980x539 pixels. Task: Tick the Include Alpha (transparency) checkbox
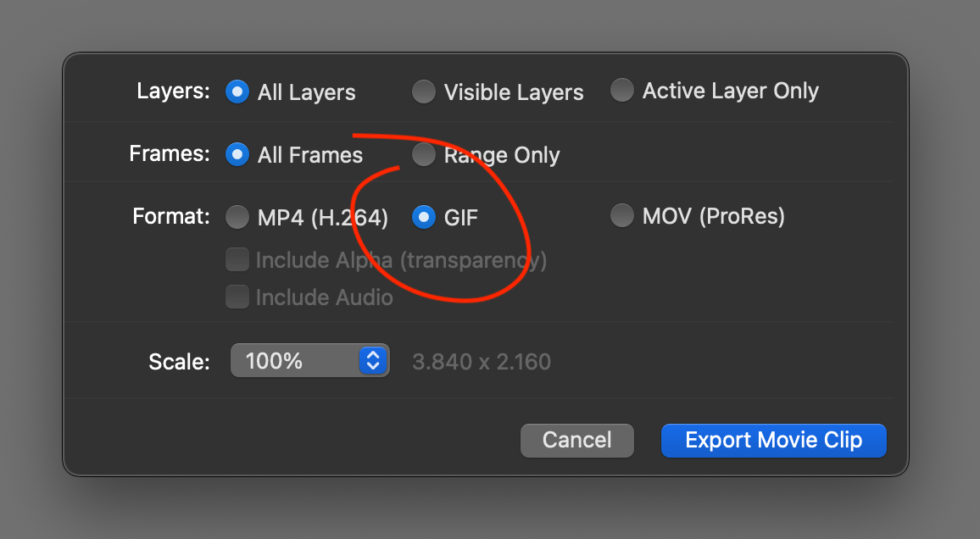click(237, 260)
